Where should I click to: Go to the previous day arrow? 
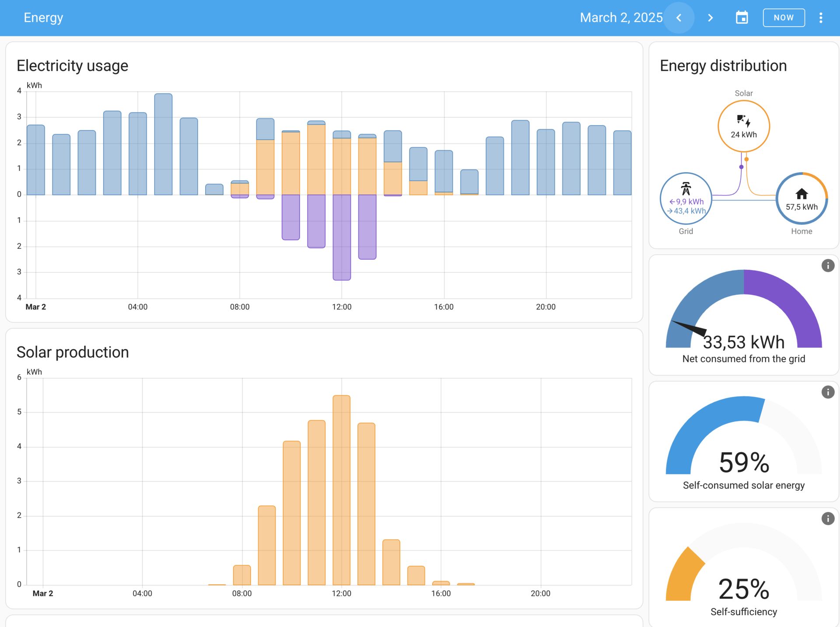coord(679,18)
